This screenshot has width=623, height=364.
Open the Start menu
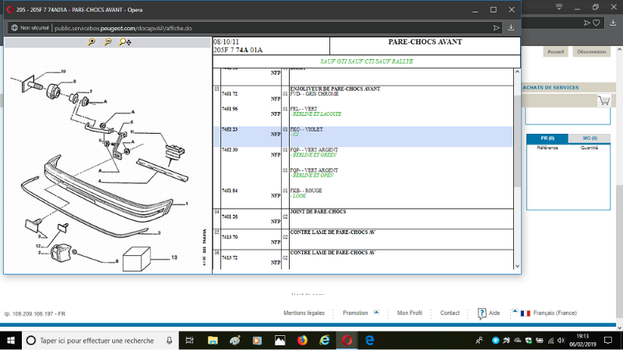click(11, 341)
